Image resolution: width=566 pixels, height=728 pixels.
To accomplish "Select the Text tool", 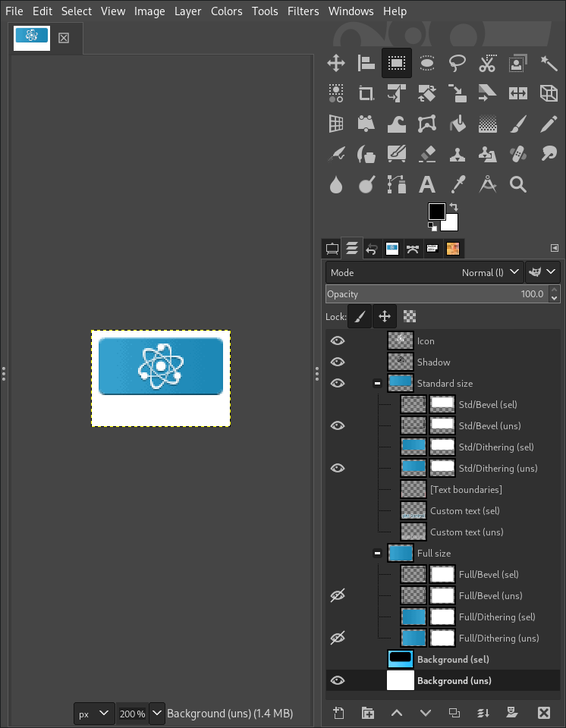I will pyautogui.click(x=427, y=185).
